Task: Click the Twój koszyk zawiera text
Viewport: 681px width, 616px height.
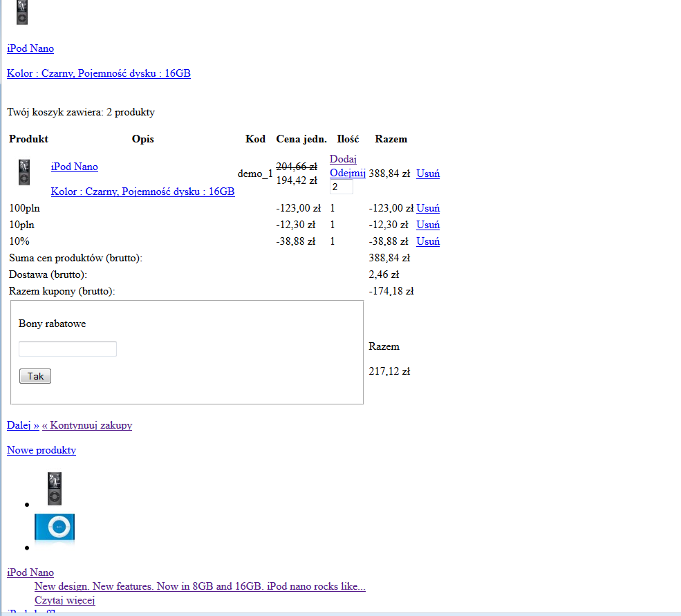Action: (x=81, y=112)
